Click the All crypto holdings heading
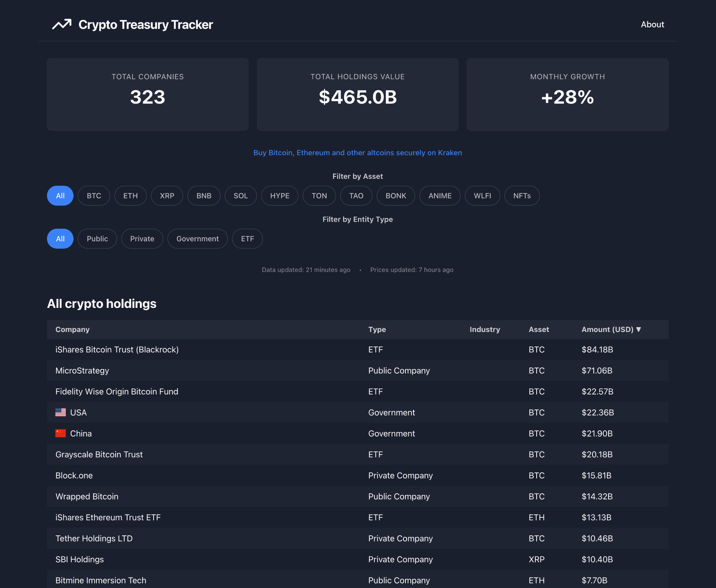716x588 pixels. 102,303
